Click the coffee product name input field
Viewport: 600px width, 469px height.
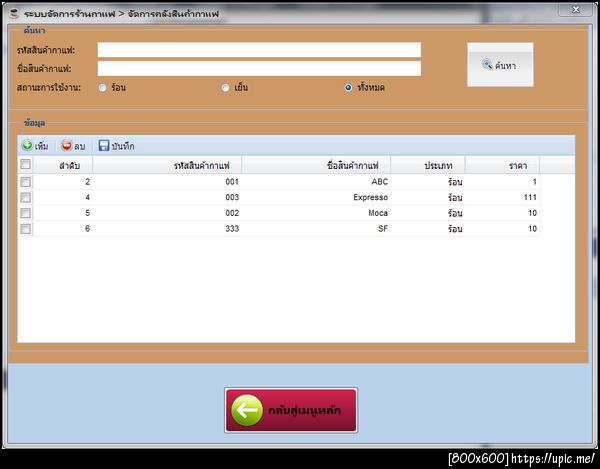(259, 68)
